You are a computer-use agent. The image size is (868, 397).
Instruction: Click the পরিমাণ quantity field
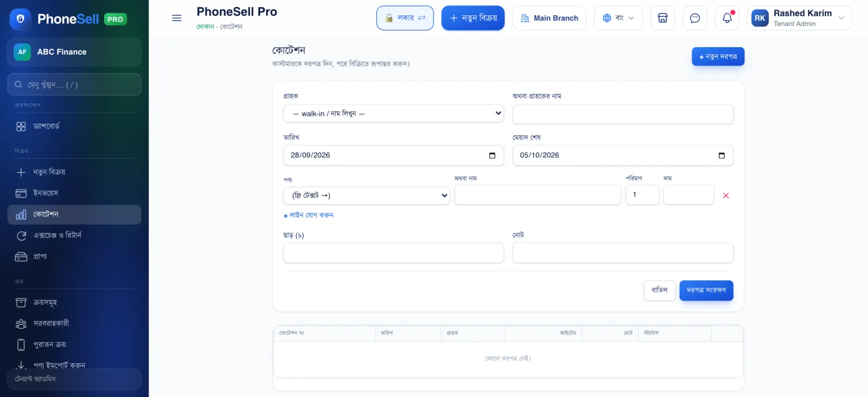642,195
